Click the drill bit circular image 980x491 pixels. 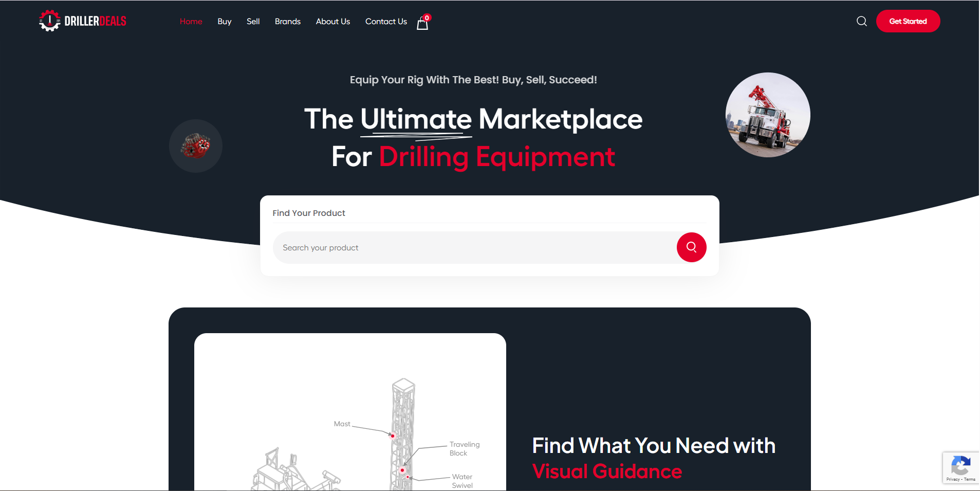coord(196,146)
